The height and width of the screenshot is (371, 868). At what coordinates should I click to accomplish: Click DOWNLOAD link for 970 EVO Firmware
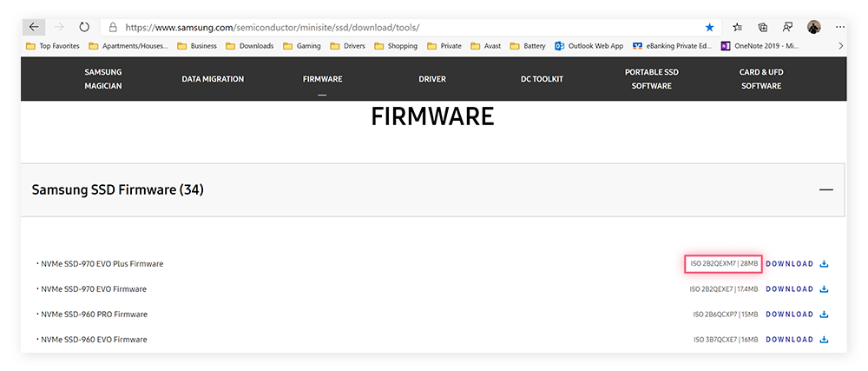[789, 289]
